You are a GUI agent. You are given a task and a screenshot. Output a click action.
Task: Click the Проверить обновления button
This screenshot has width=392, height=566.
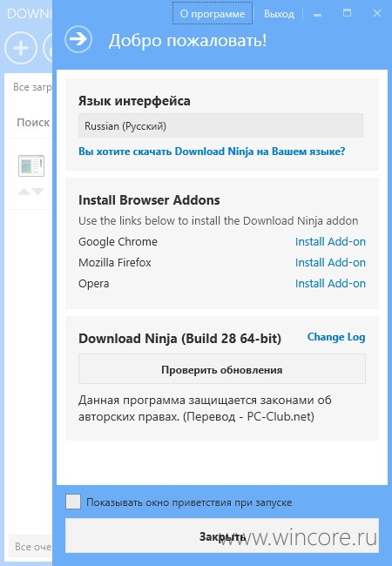(221, 369)
